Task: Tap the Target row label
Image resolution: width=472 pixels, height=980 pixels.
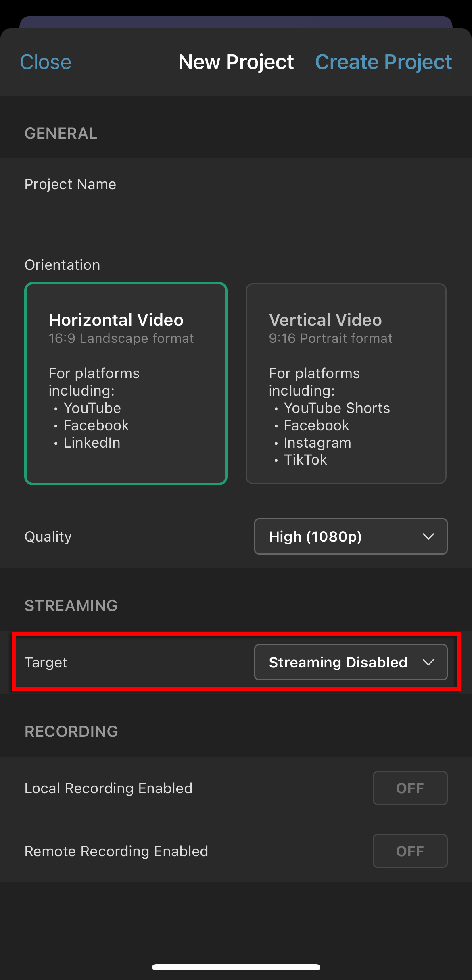Action: [46, 662]
